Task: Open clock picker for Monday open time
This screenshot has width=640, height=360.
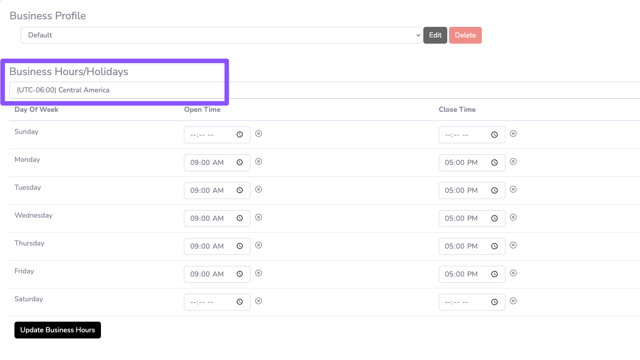Action: 240,162
